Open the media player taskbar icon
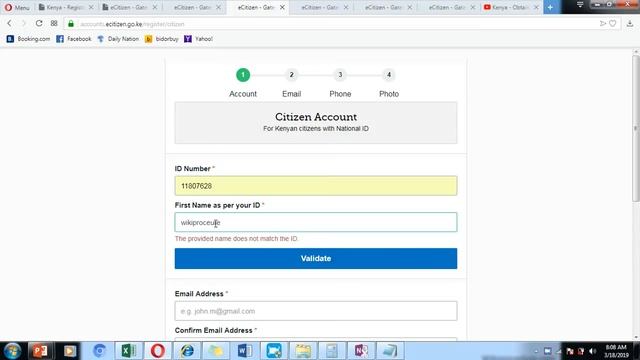This screenshot has height=360, width=640. click(69, 351)
